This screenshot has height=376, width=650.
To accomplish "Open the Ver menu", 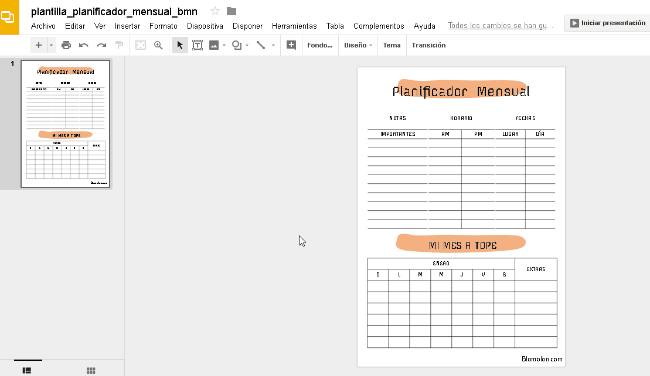I will pyautogui.click(x=100, y=26).
